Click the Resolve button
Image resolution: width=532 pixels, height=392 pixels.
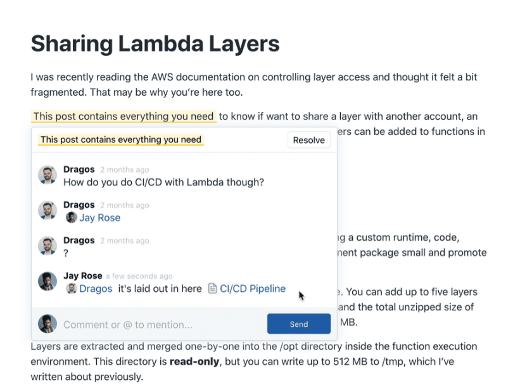pyautogui.click(x=308, y=140)
